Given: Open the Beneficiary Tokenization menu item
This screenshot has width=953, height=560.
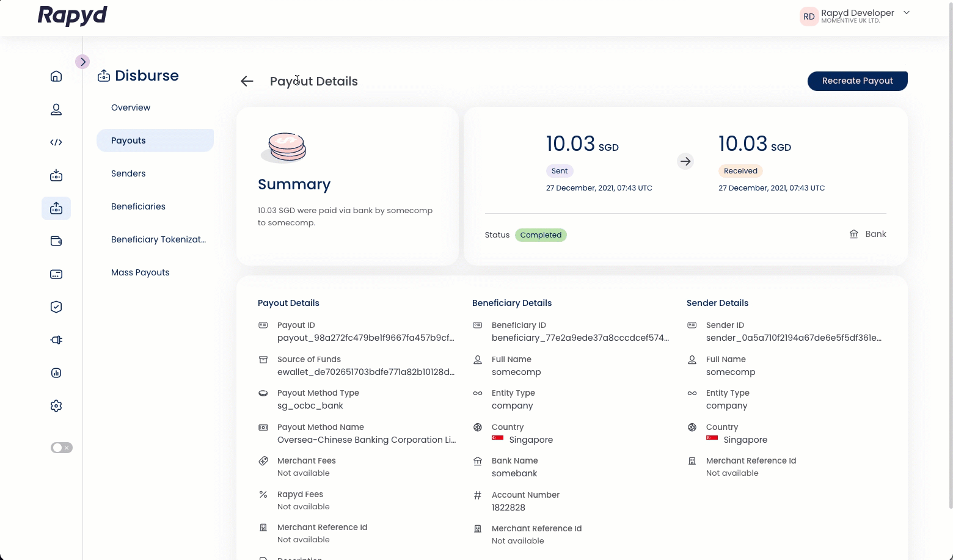Looking at the screenshot, I should point(158,239).
